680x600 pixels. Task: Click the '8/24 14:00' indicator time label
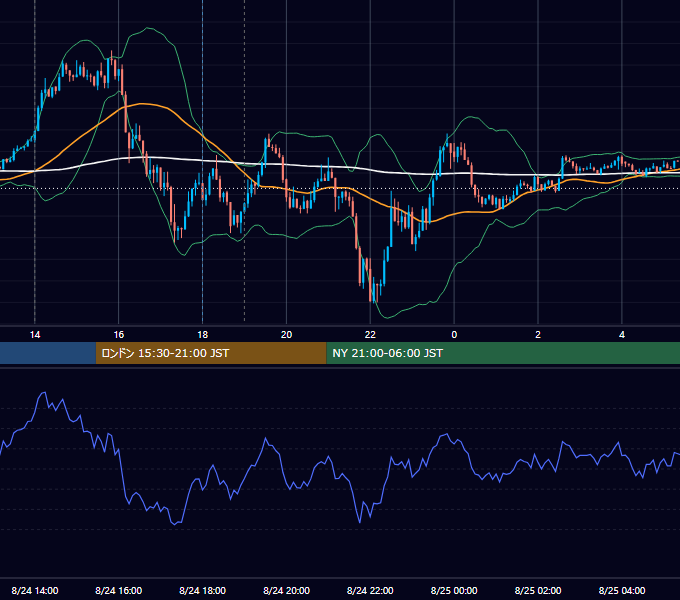(x=35, y=590)
